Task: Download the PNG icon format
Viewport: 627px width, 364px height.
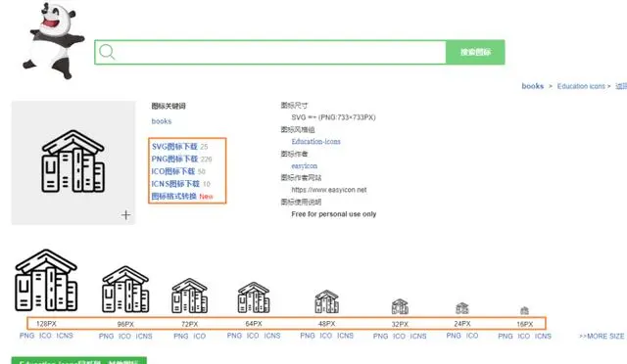Action: point(174,159)
